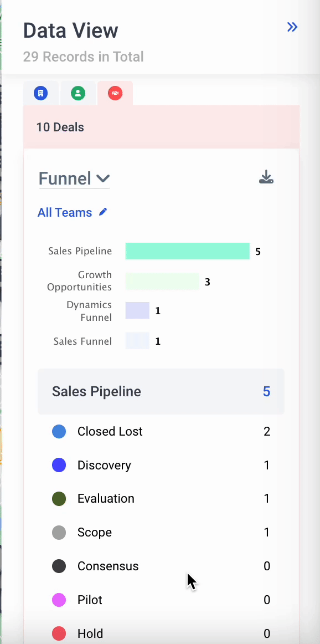Select the Discovery stage row
The width and height of the screenshot is (320, 644).
coord(161,465)
